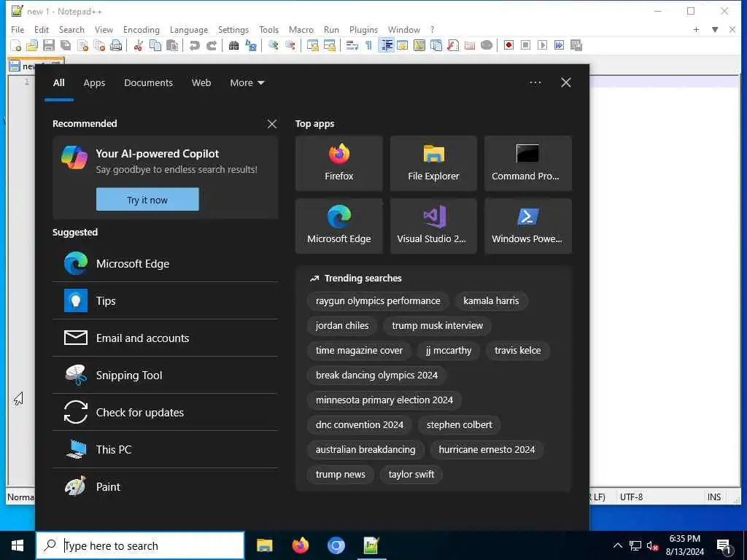The image size is (747, 560).
Task: Open the Action Center notifications icon
Action: [724, 547]
